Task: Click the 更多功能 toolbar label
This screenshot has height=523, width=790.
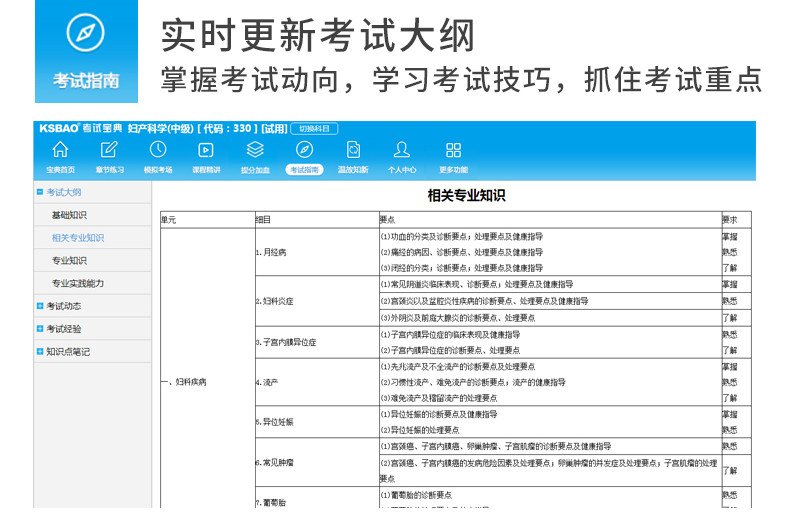Action: coord(453,170)
